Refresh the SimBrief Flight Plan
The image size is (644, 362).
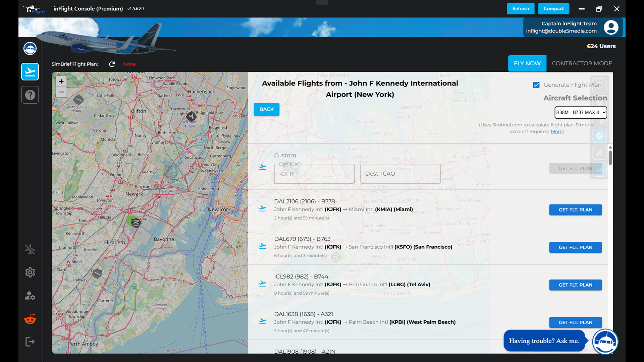(112, 64)
